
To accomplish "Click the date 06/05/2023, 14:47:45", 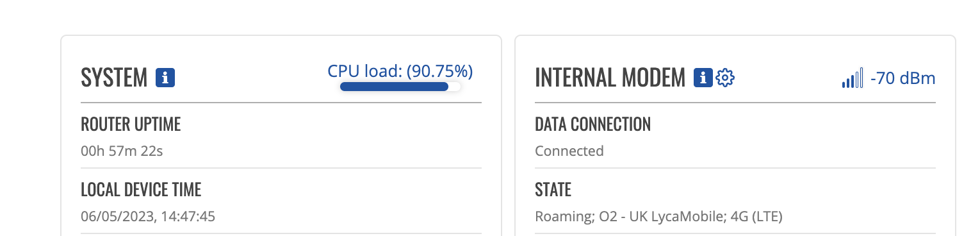I will [x=148, y=217].
